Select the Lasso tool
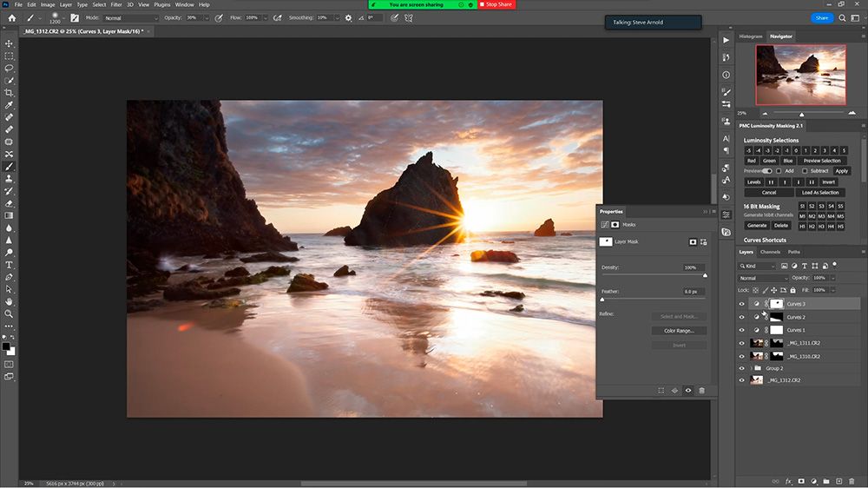The image size is (868, 488). click(10, 68)
